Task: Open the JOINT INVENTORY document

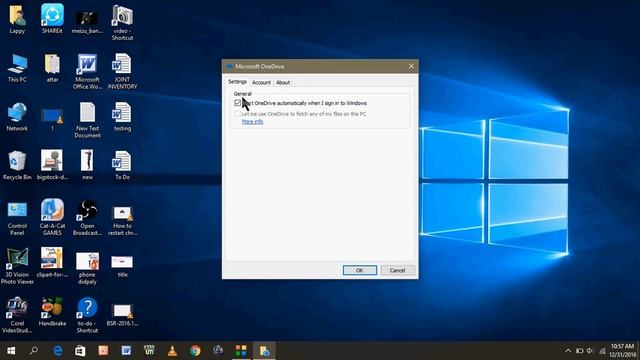Action: coord(122,71)
